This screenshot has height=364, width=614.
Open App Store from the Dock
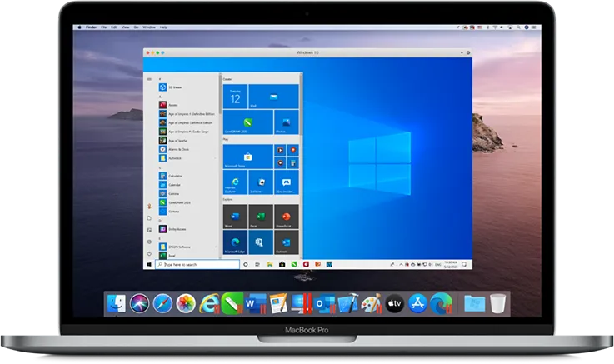[x=417, y=303]
